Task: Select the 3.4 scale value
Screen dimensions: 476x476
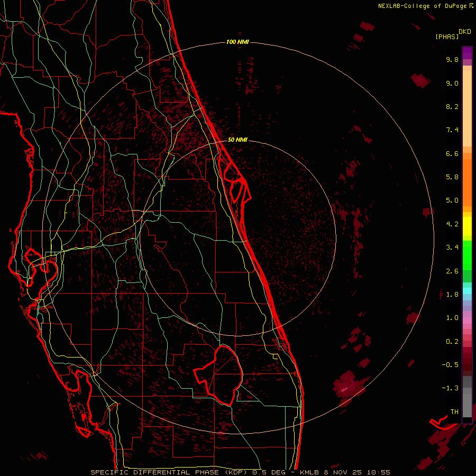Action: tap(452, 248)
